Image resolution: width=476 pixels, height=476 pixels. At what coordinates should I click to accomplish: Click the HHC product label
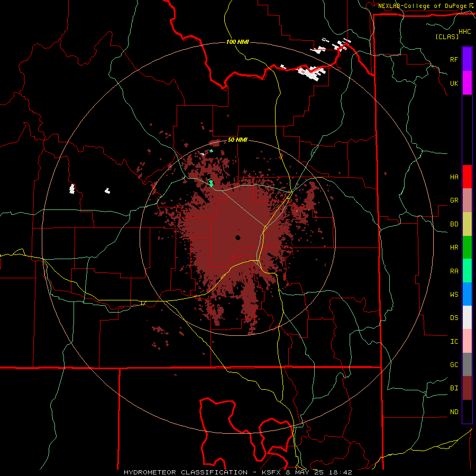(x=464, y=32)
